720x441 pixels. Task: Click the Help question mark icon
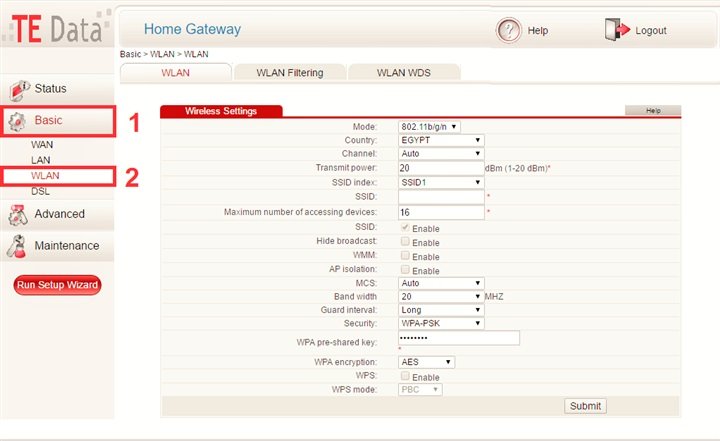509,31
